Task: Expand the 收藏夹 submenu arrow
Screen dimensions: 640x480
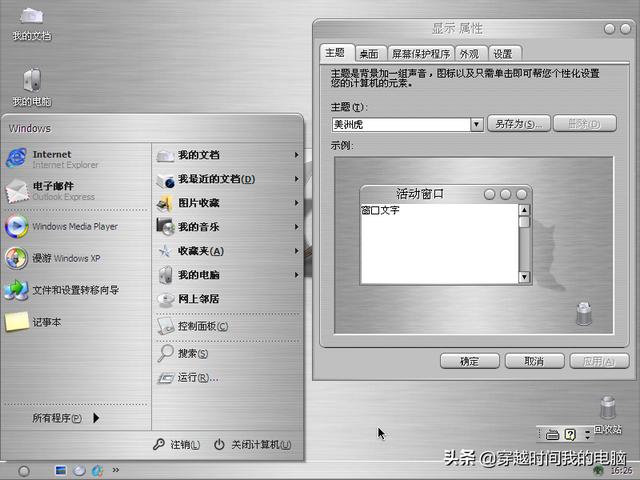Action: tap(297, 251)
